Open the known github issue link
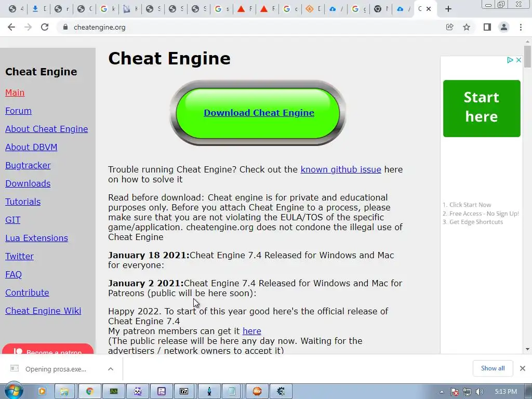 click(341, 169)
